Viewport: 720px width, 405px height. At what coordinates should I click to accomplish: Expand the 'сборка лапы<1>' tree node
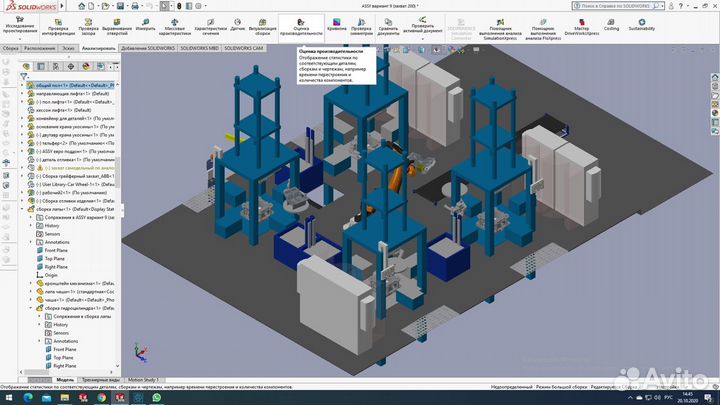pos(22,209)
